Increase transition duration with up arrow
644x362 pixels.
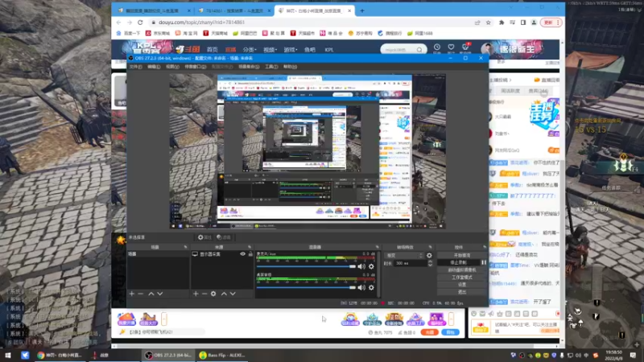pos(430,261)
